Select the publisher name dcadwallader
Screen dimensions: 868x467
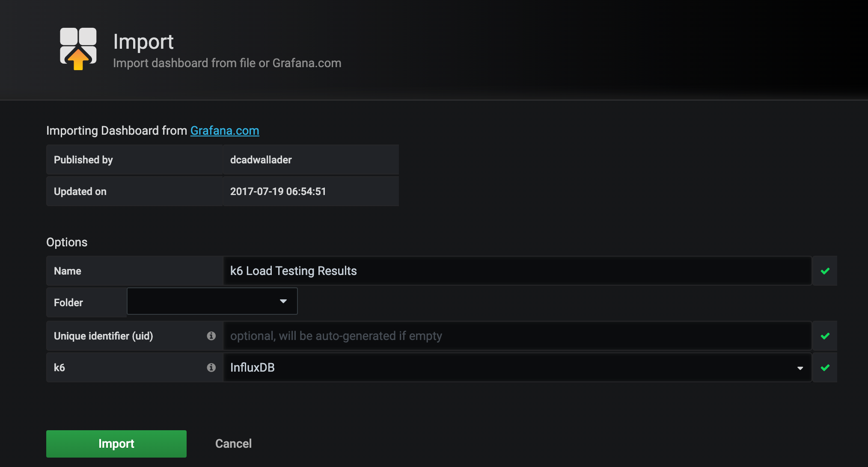(x=261, y=160)
